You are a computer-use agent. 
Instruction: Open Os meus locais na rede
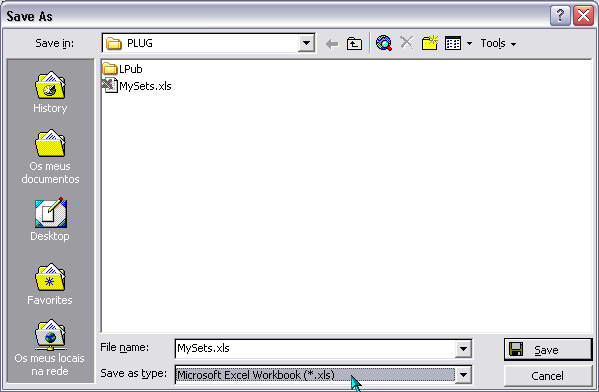pos(50,348)
